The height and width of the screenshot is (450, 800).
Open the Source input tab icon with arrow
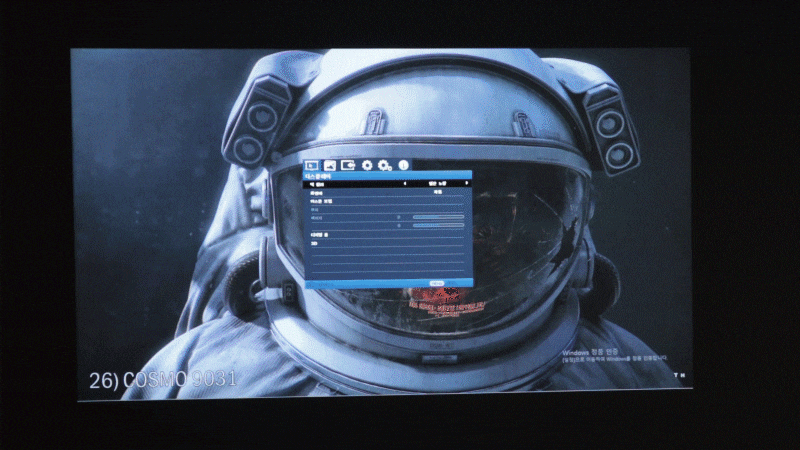pyautogui.click(x=348, y=165)
